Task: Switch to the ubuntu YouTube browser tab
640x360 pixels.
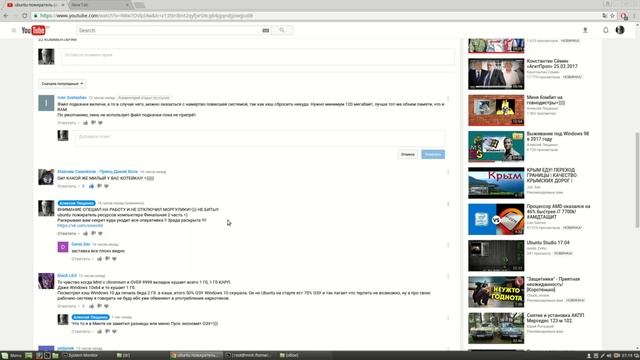Action: [x=35, y=5]
